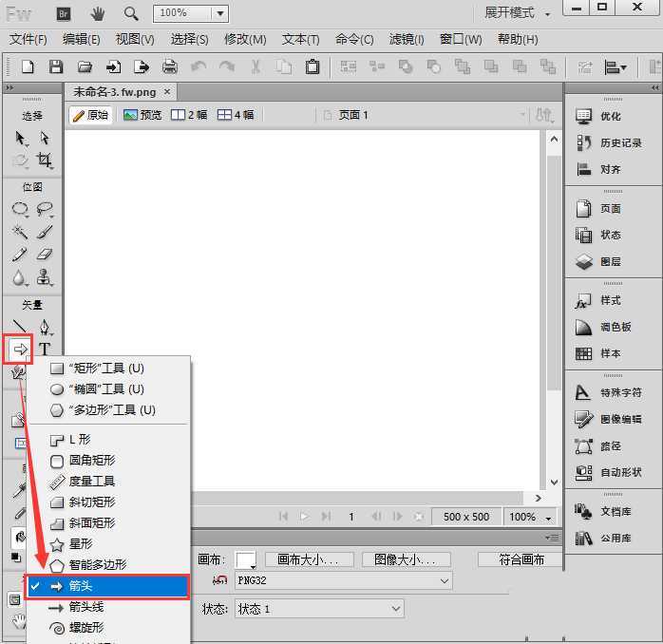
Task: Select the Eraser tool
Action: pos(45,255)
